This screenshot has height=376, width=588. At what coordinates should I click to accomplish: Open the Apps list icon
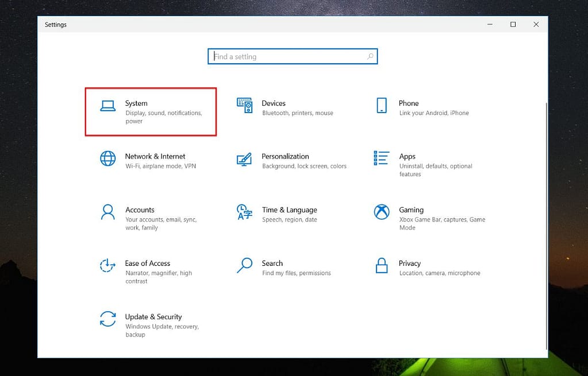(x=382, y=158)
